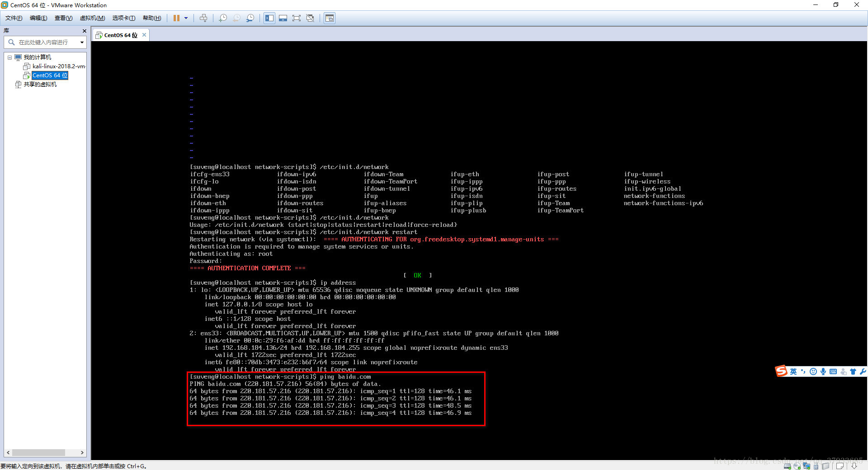Select CentOS 64 位 in the library tree
This screenshot has width=868, height=470.
50,75
